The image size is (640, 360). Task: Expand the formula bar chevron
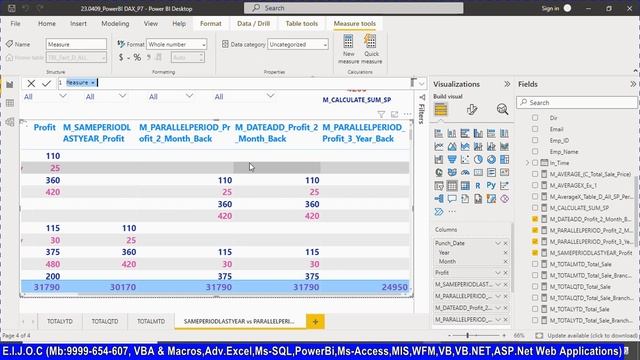pyautogui.click(x=422, y=84)
